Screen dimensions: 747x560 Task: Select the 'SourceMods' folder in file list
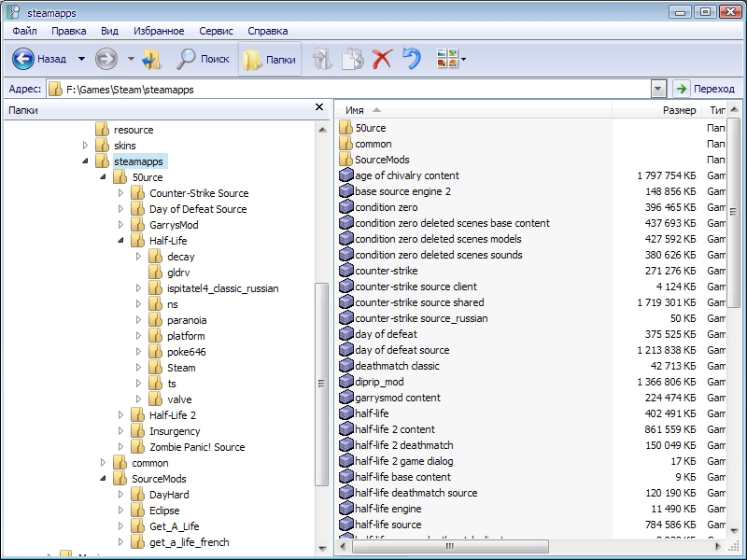click(x=382, y=160)
